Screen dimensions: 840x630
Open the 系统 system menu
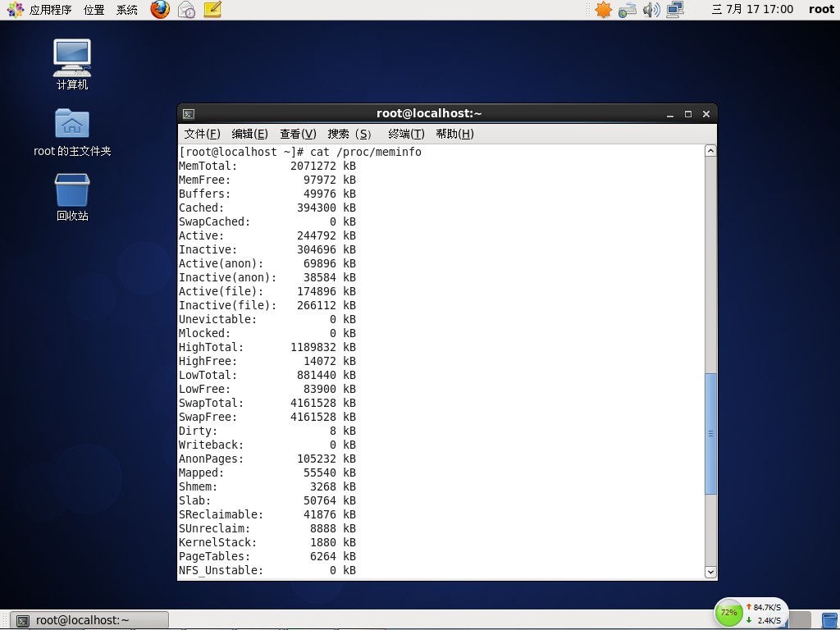(x=127, y=10)
